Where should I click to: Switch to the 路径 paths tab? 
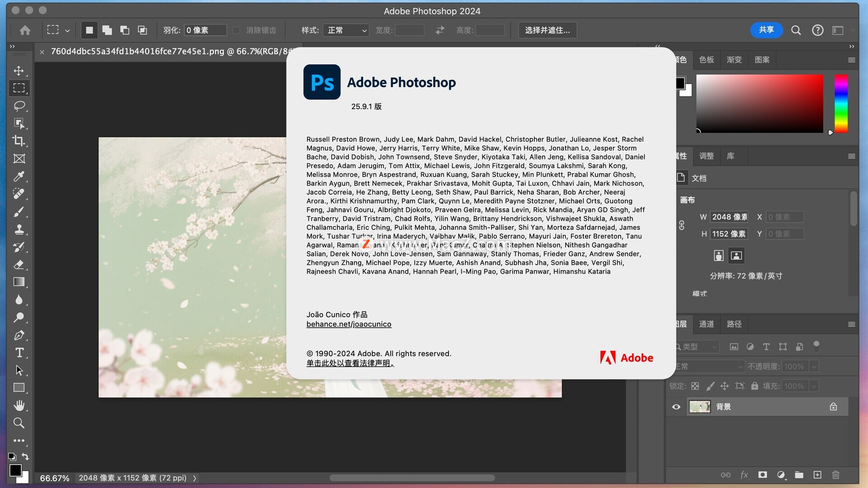pos(734,324)
